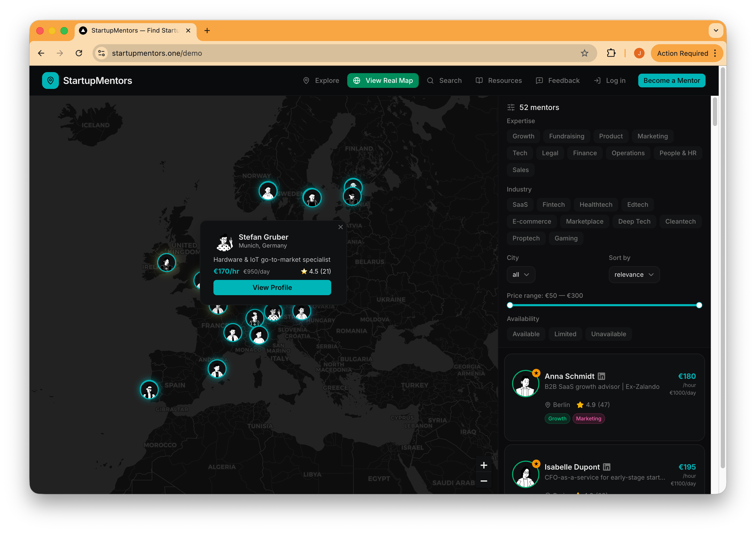Toggle the Limited availability filter
The height and width of the screenshot is (533, 756).
coord(565,334)
